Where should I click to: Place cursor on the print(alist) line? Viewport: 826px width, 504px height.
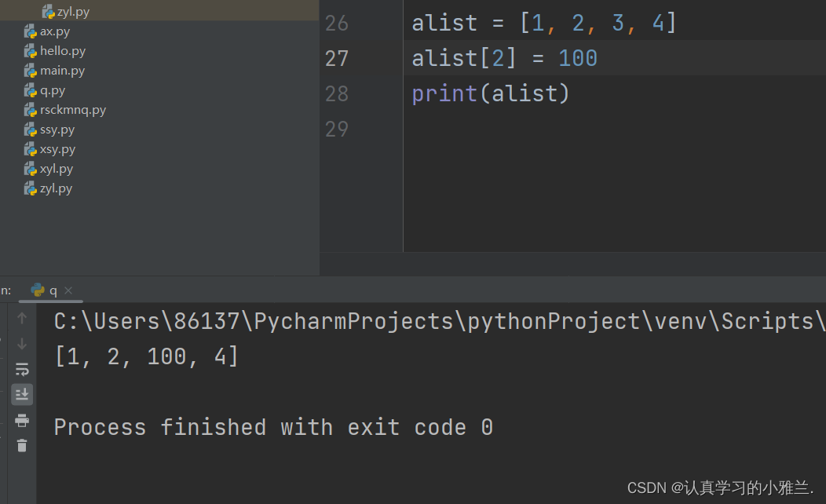click(x=490, y=93)
